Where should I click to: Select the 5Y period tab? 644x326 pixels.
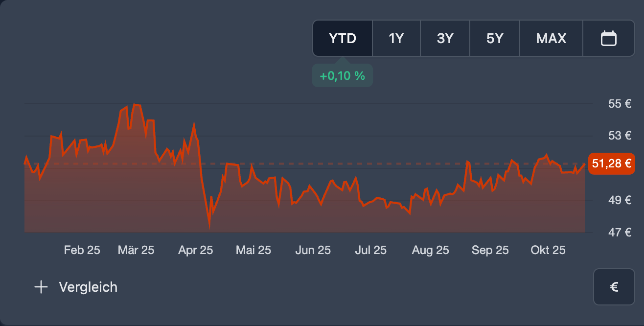coord(494,38)
